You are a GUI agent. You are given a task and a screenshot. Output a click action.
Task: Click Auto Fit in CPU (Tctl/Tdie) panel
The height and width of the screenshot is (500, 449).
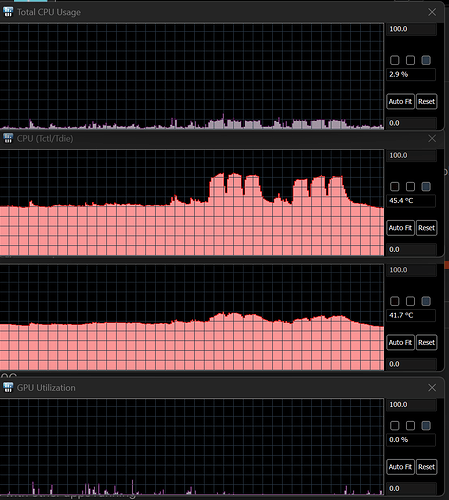pos(400,228)
